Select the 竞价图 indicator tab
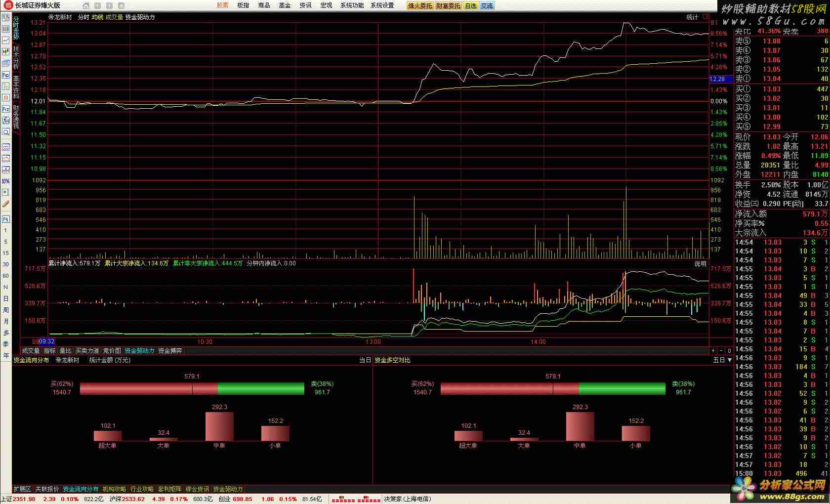830x504 pixels. pyautogui.click(x=112, y=351)
